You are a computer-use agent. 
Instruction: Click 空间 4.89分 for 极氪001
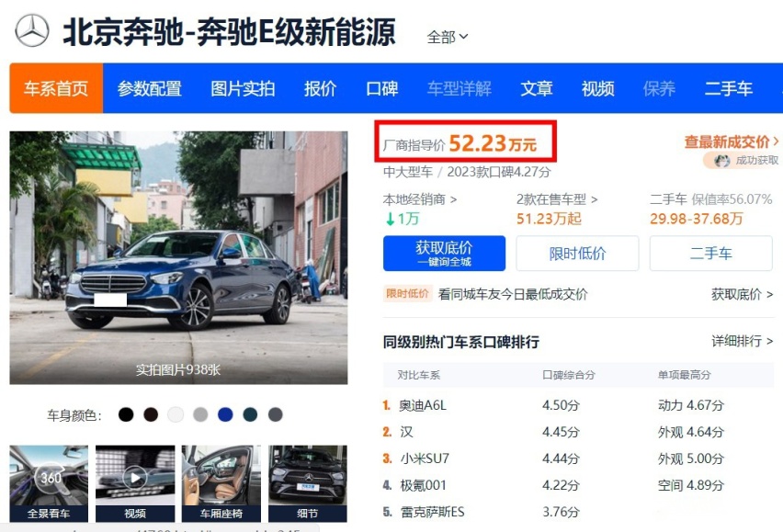[690, 485]
